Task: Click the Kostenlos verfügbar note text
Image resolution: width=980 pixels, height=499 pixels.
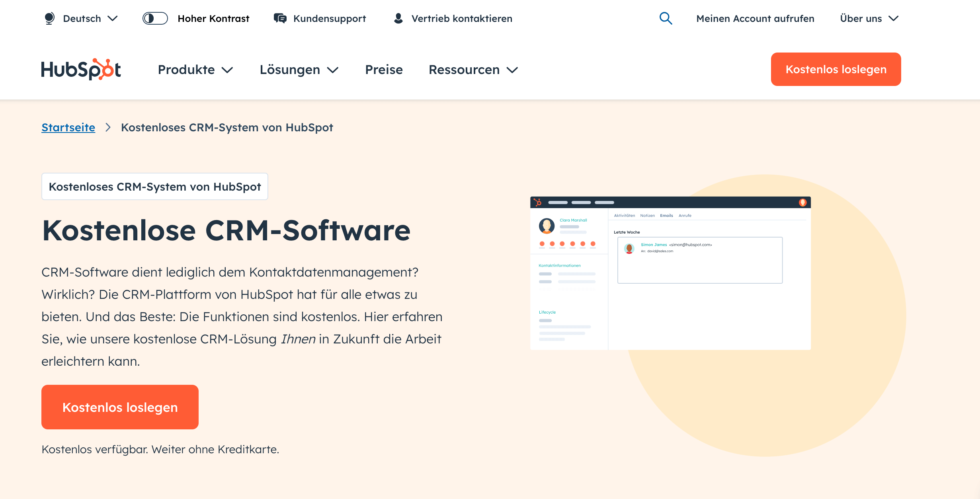Action: 160,449
